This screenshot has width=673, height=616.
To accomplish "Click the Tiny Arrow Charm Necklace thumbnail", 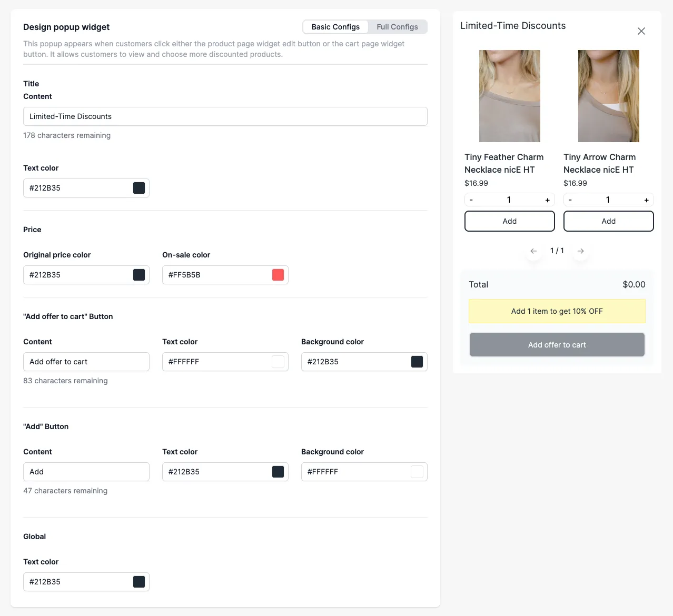I will click(608, 96).
